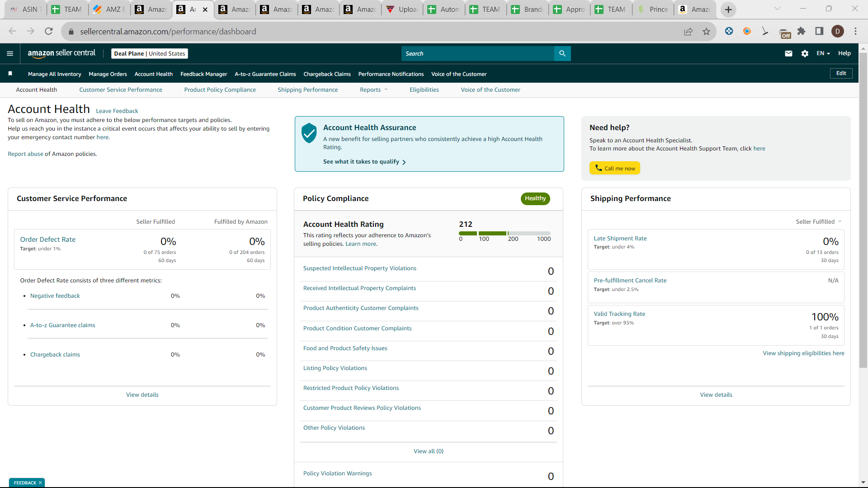Close the active Amazon tab
Viewport: 868px width, 488px height.
tap(205, 9)
